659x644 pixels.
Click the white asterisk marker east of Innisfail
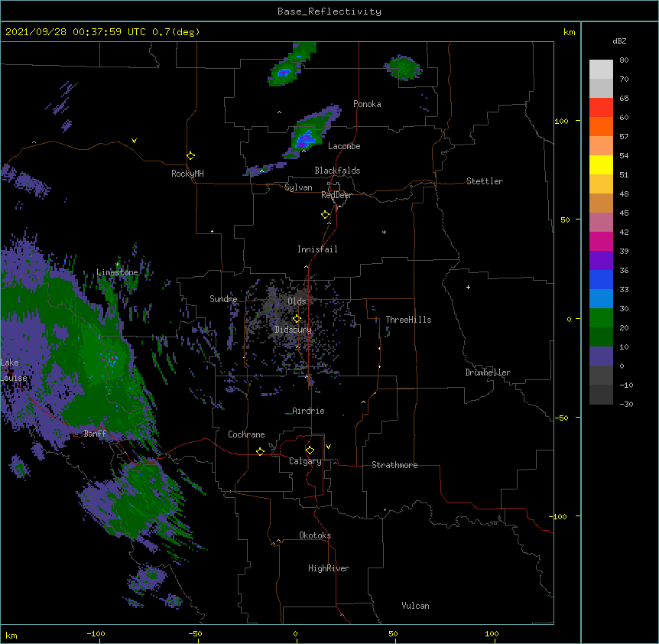coord(384,232)
